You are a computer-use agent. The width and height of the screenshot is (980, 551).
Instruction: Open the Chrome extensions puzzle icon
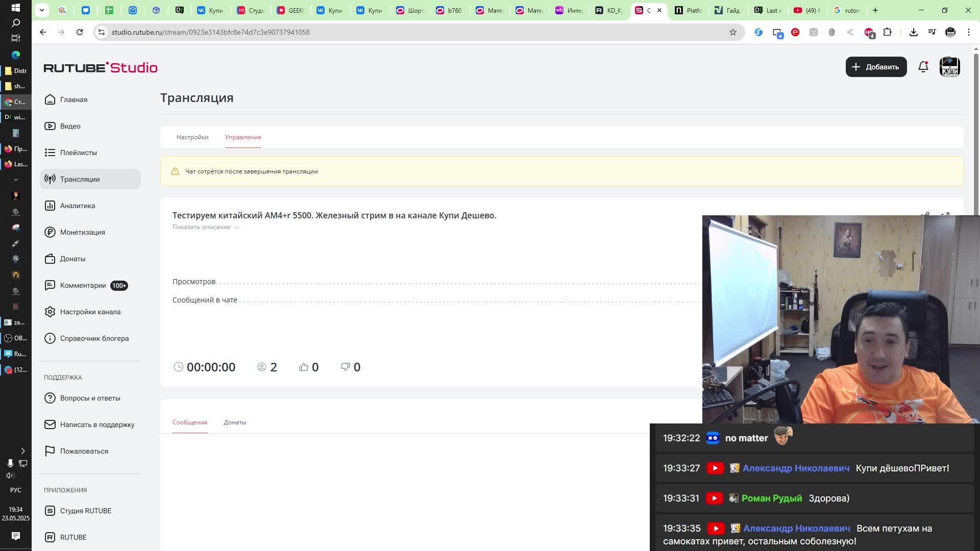tap(887, 32)
